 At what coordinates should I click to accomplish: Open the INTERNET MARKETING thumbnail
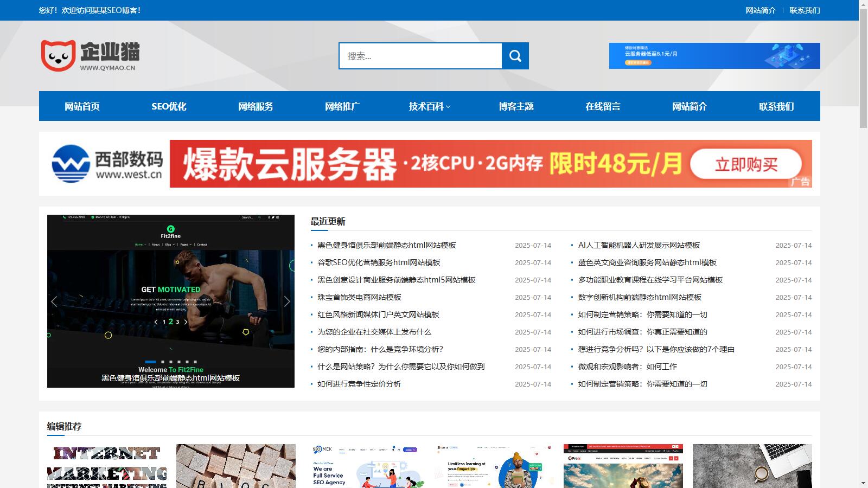pos(107,466)
